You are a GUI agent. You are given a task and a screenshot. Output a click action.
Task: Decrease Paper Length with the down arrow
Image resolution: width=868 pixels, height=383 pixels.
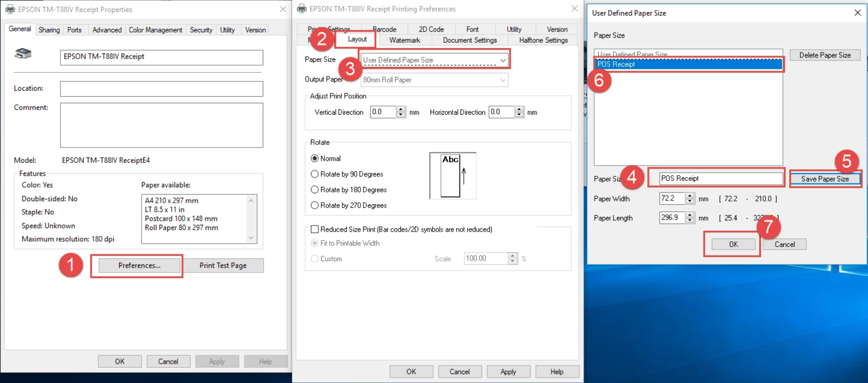point(690,220)
